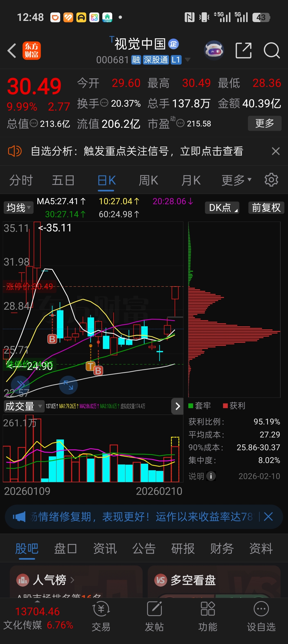Image resolution: width=288 pixels, height=644 pixels.
Task: Tap 发帖 to write a post
Action: click(154, 617)
